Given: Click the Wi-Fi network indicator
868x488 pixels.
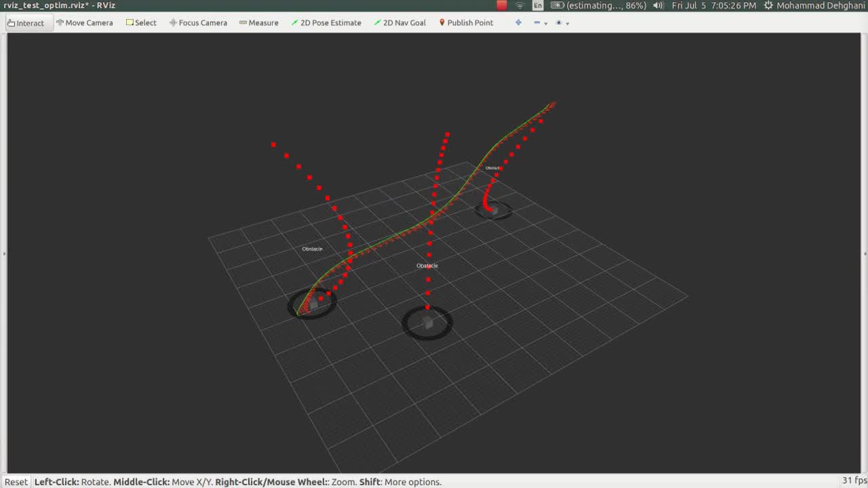Looking at the screenshot, I should (x=519, y=5).
